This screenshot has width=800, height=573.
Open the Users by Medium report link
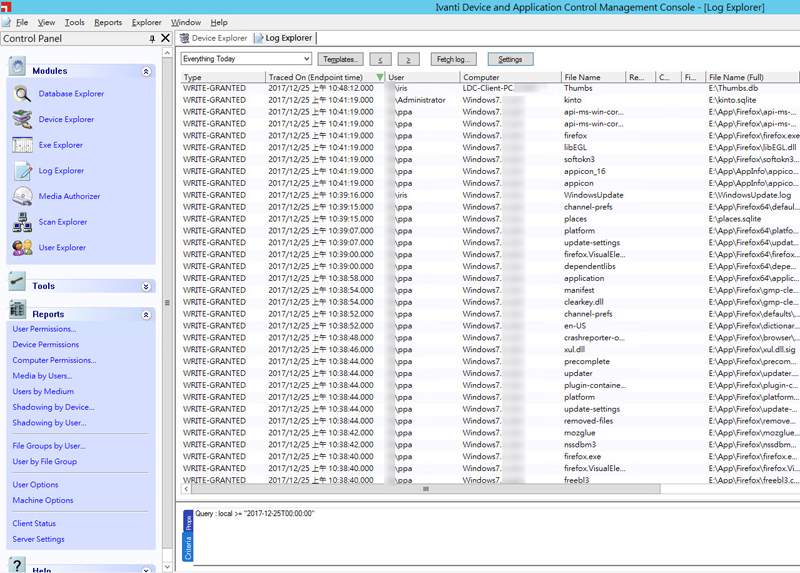[43, 391]
